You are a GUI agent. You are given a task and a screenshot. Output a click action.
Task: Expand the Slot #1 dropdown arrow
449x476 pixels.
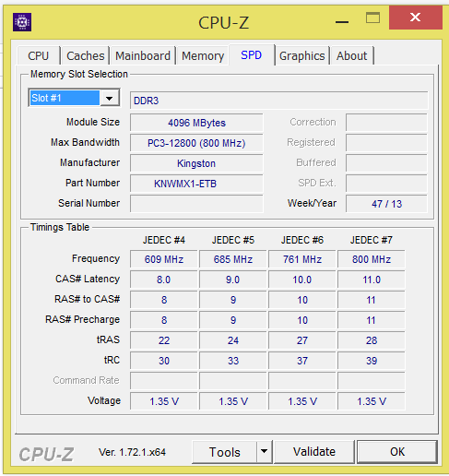click(x=110, y=98)
